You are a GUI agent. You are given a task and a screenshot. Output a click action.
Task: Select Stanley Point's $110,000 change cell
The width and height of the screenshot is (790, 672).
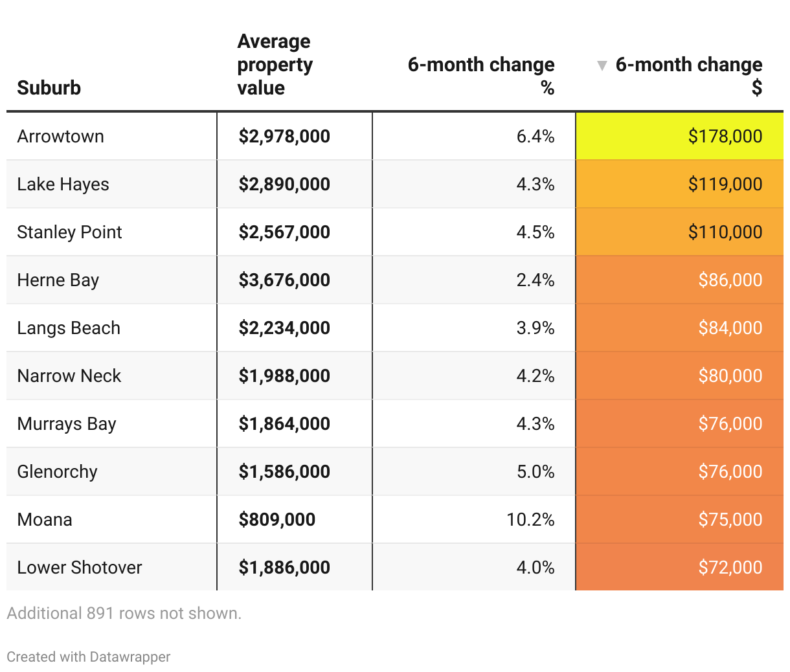[x=679, y=232]
